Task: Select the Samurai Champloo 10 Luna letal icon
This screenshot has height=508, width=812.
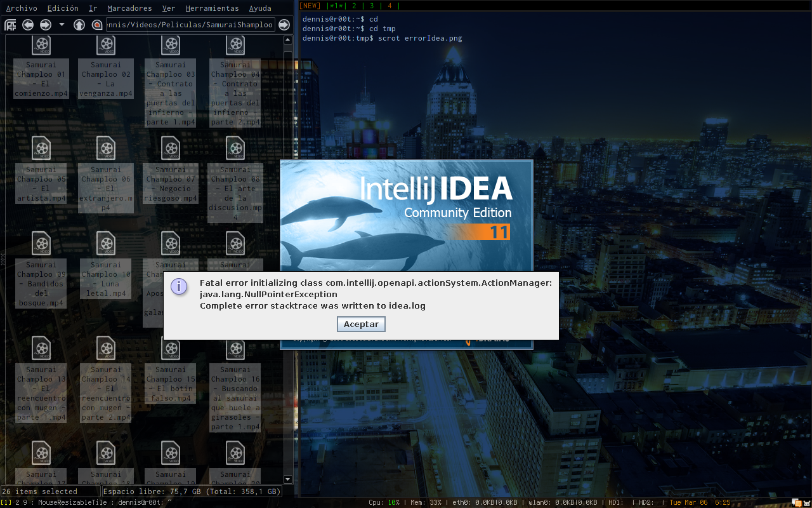Action: [x=106, y=243]
